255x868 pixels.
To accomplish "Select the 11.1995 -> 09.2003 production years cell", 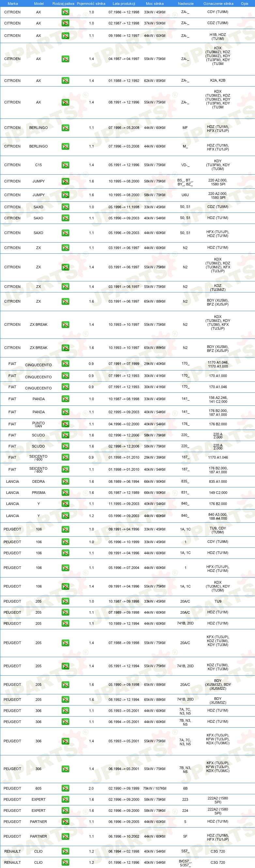I will (124, 504).
